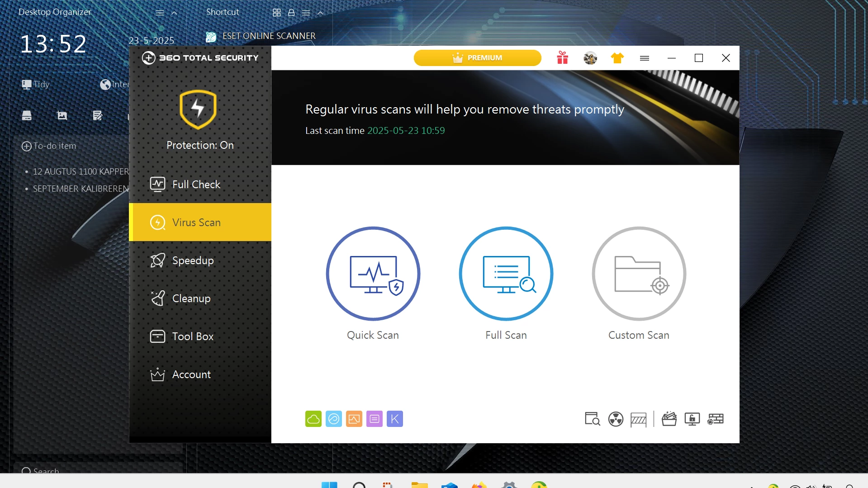Start a Full Scan
This screenshot has height=488, width=868.
506,274
